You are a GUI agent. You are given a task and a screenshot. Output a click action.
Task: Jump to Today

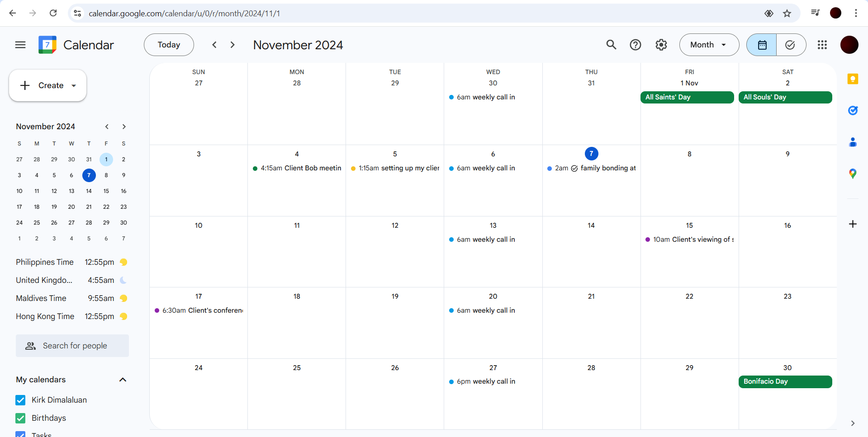169,45
